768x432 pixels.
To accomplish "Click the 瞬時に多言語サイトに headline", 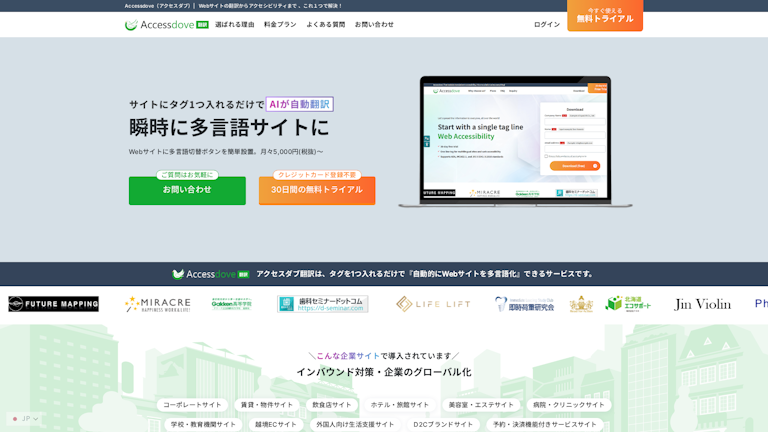I will click(x=229, y=127).
